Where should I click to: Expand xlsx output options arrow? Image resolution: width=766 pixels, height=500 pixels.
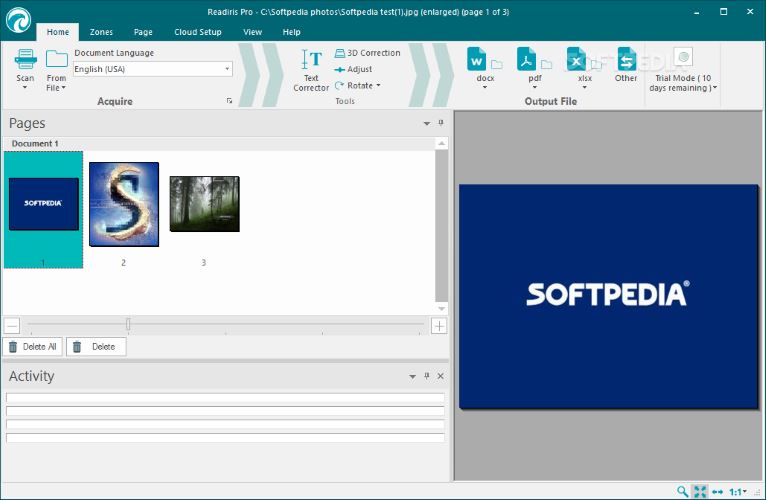(x=585, y=87)
